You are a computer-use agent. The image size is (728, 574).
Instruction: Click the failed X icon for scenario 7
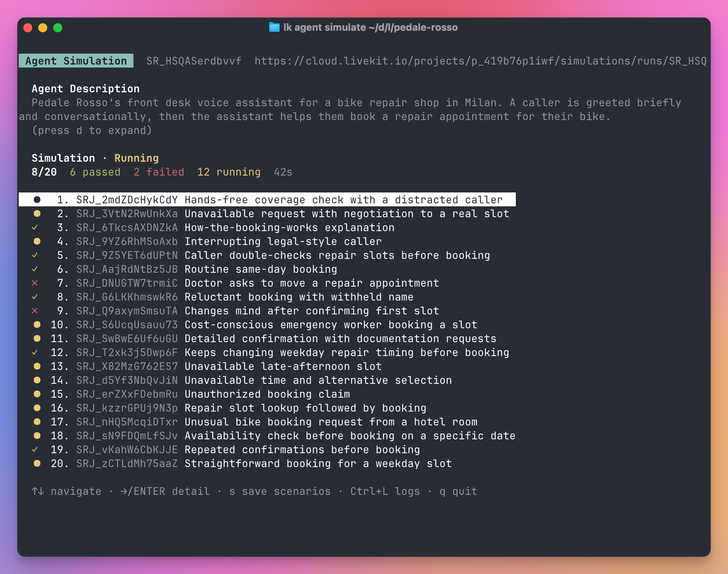point(35,283)
